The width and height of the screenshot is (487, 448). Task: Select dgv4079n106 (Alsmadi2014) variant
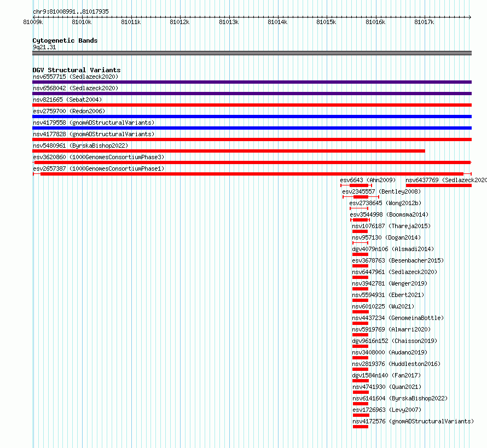[x=393, y=249]
